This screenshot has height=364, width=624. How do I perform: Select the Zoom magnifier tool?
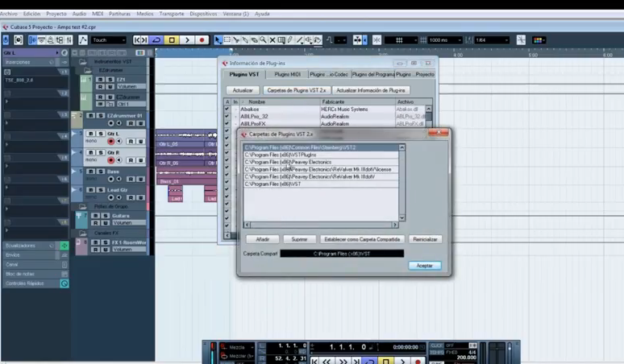(x=264, y=40)
